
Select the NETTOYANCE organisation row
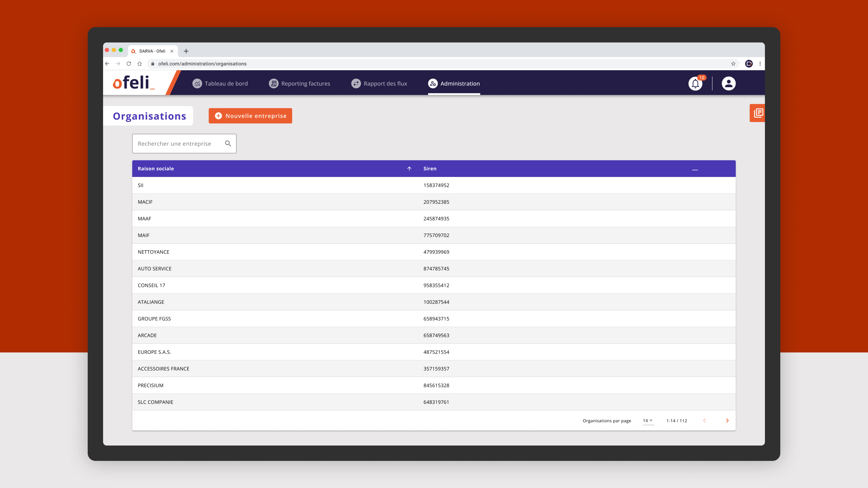[x=154, y=252]
